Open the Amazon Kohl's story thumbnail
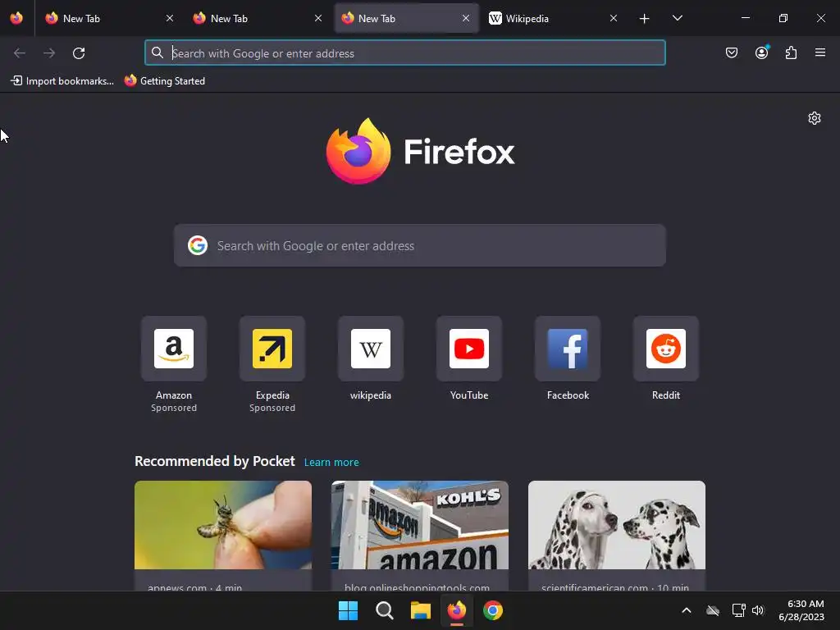 (419, 525)
